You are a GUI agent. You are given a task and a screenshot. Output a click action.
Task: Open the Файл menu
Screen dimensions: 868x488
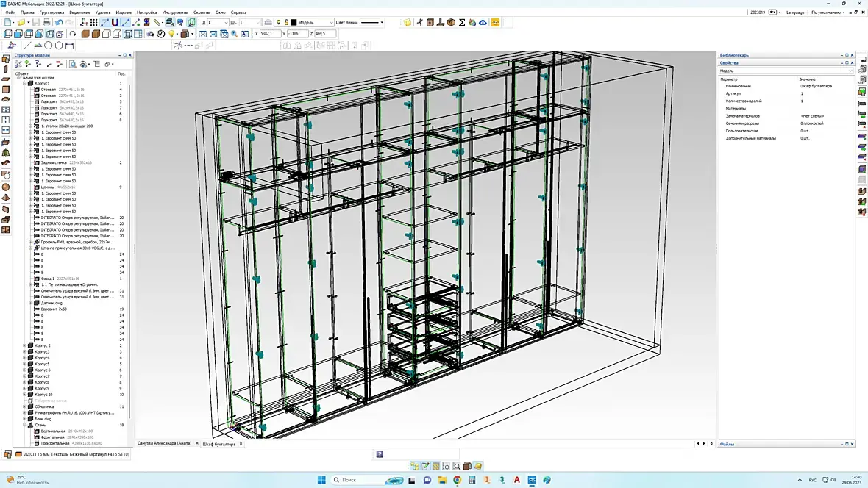10,12
